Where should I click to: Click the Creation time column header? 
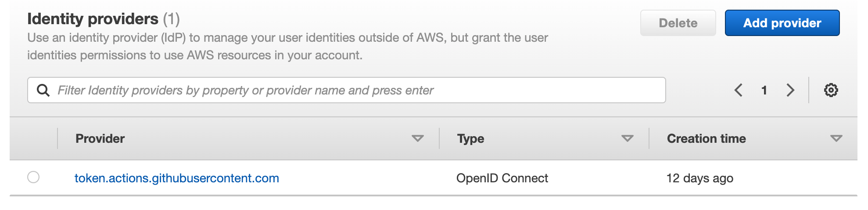706,139
